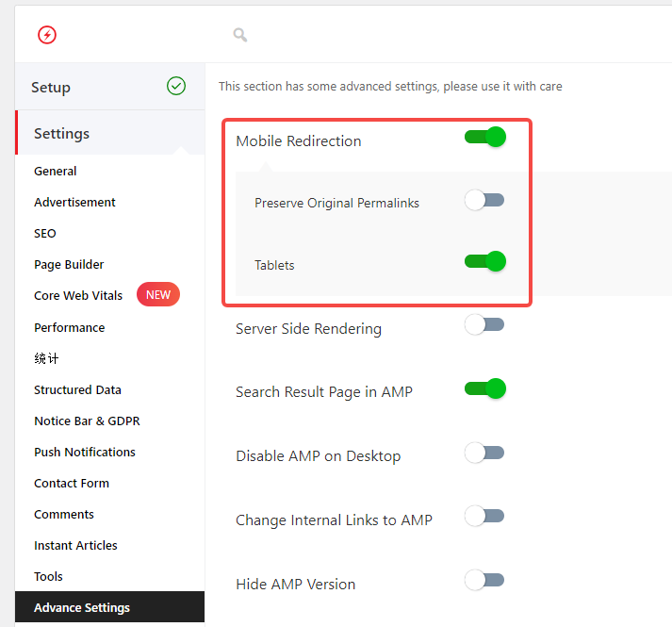The width and height of the screenshot is (672, 627).
Task: Collapse the Settings section header
Action: (62, 133)
